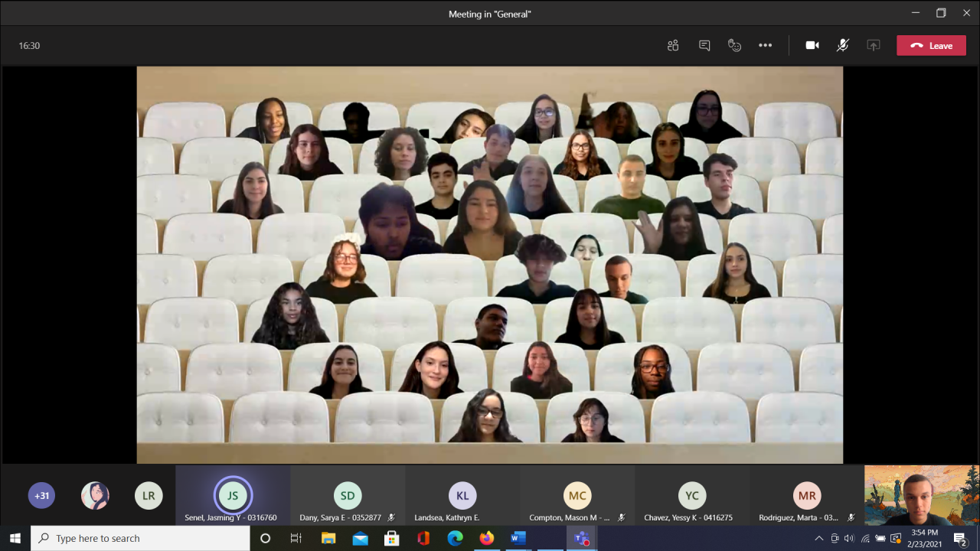The height and width of the screenshot is (551, 980).
Task: Restore down the meeting window
Action: click(941, 13)
